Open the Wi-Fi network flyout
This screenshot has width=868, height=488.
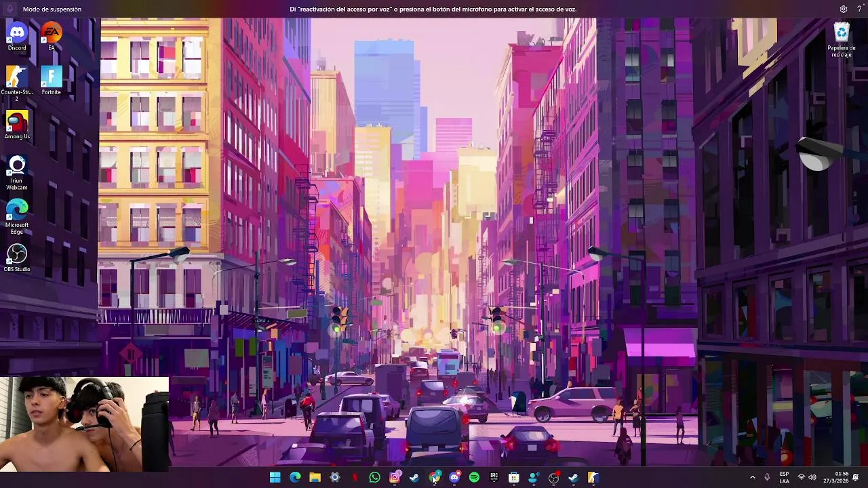coord(802,478)
